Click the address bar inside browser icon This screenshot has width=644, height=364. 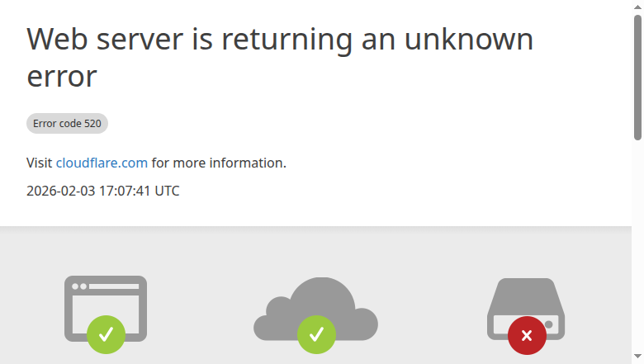(114, 286)
